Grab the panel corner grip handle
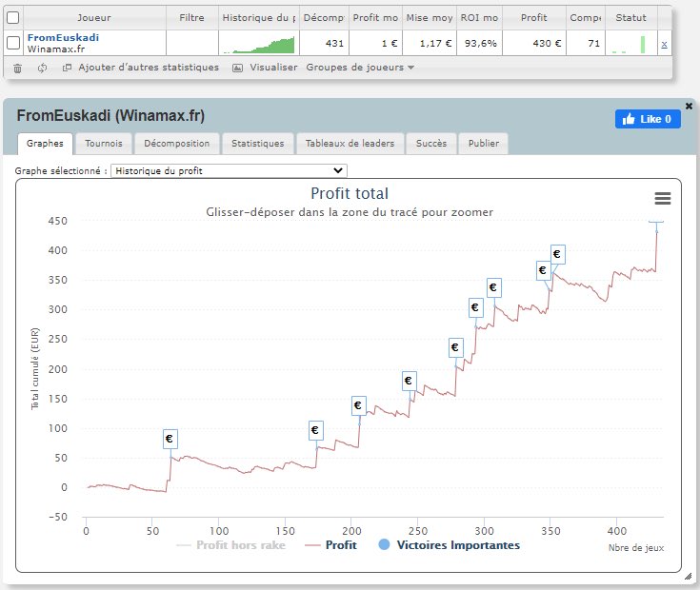Screen dimensions: 700x590 [x=688, y=576]
